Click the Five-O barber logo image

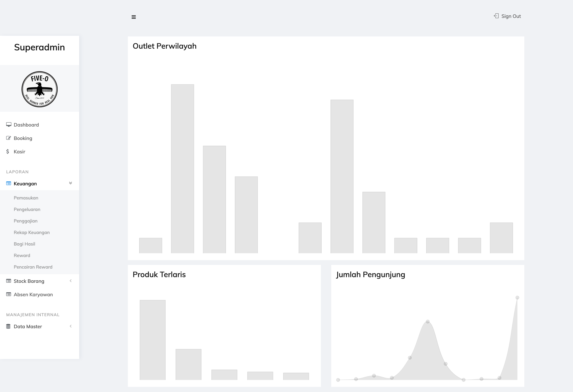coord(39,89)
